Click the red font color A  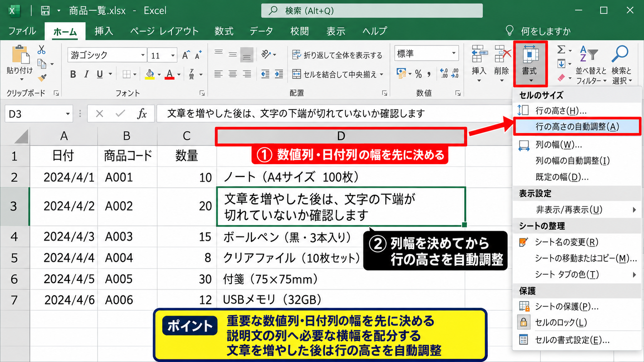[x=169, y=74]
